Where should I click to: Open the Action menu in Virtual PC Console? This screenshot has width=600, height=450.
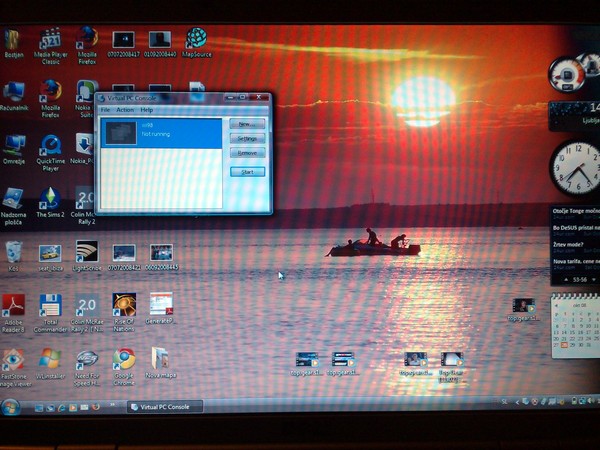[125, 110]
